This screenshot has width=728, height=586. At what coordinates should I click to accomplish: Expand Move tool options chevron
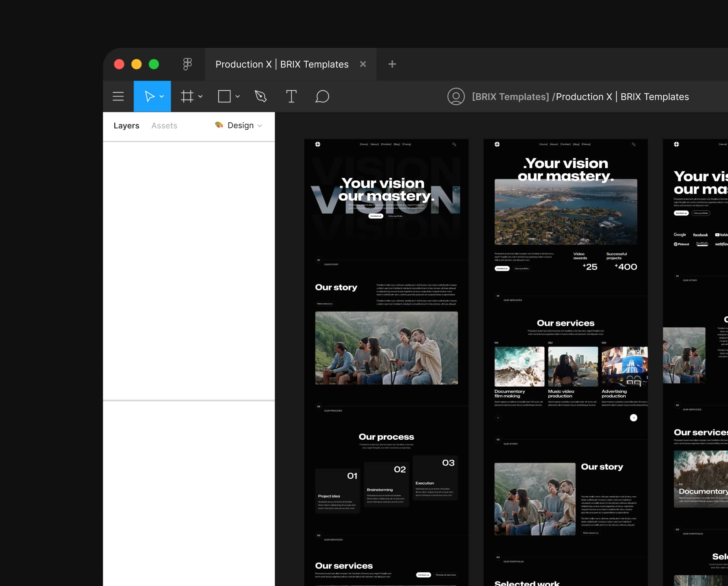click(x=162, y=96)
